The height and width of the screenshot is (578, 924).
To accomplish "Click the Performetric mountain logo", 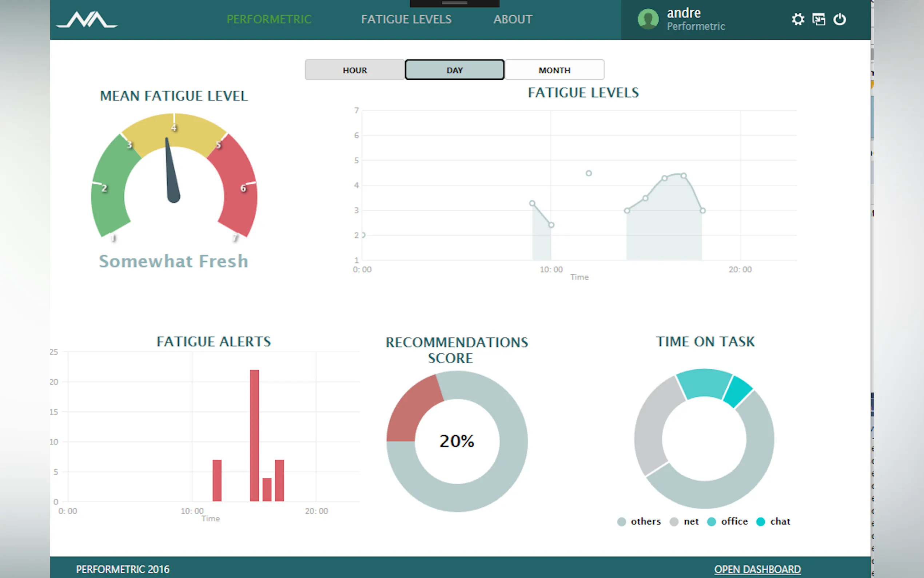I will (87, 20).
